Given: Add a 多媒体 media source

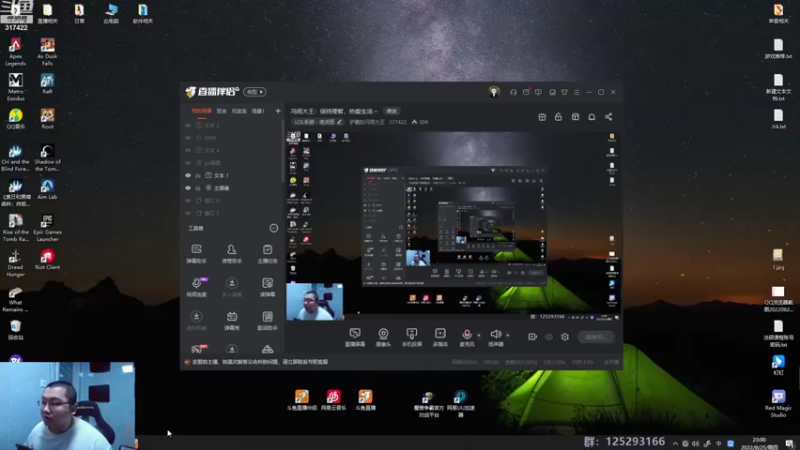Looking at the screenshot, I should pos(440,337).
